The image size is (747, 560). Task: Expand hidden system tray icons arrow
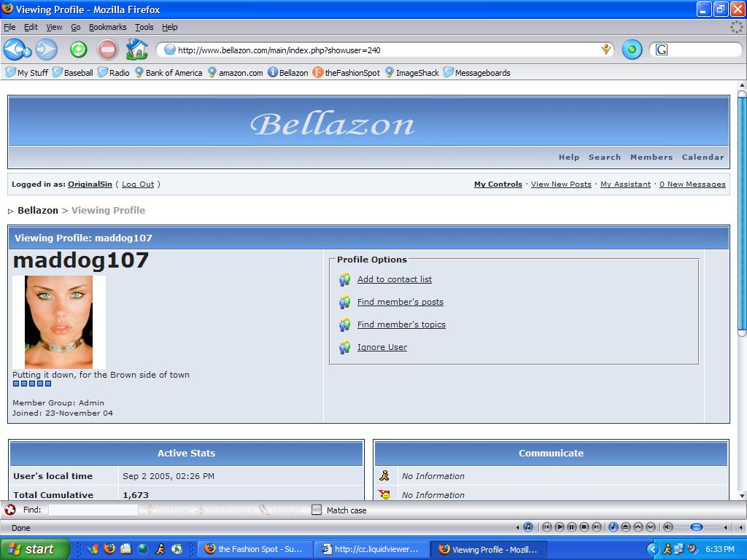[x=653, y=549]
